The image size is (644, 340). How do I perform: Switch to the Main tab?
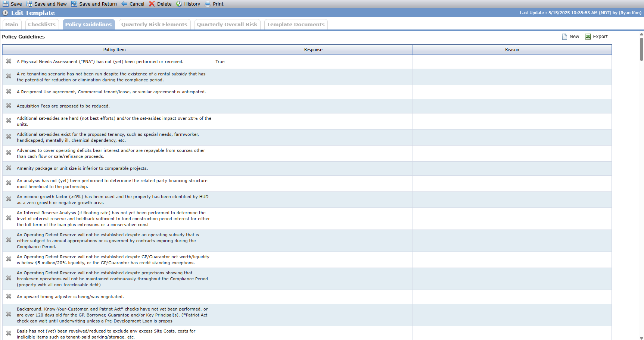[x=12, y=24]
